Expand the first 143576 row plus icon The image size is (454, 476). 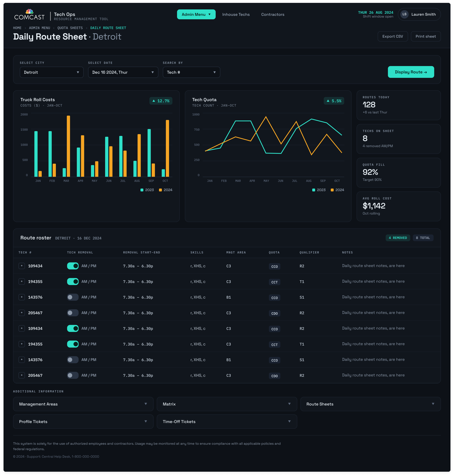pos(22,297)
